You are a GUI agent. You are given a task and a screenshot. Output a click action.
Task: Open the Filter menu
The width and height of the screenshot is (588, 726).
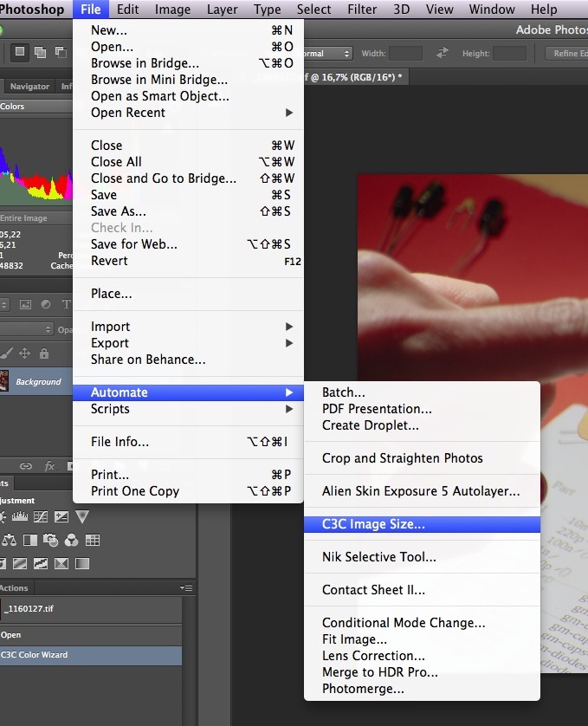362,10
